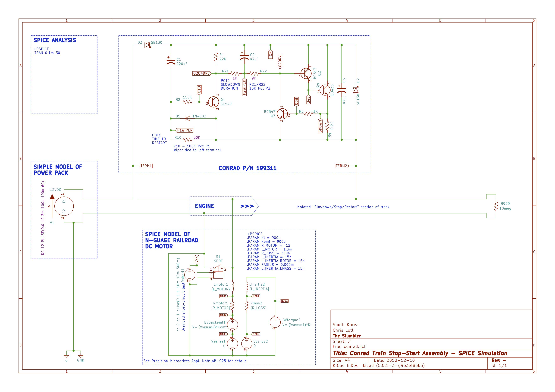
Task: Select the Q1B net label
Action: tap(199, 90)
